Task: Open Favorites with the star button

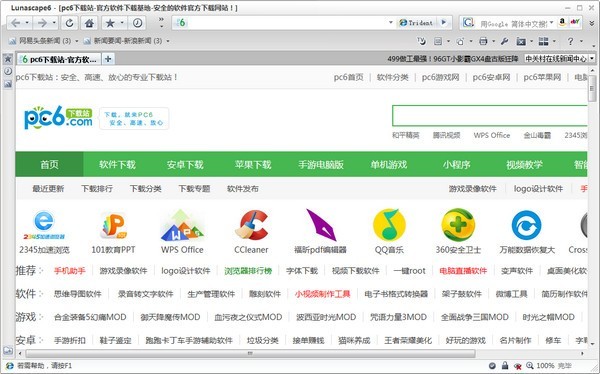Action: click(x=110, y=23)
